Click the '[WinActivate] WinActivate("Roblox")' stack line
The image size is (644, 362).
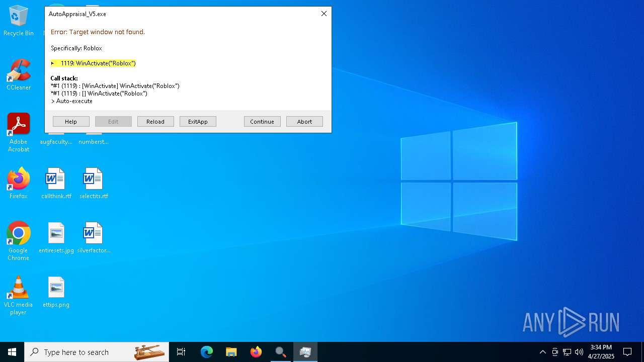115,86
